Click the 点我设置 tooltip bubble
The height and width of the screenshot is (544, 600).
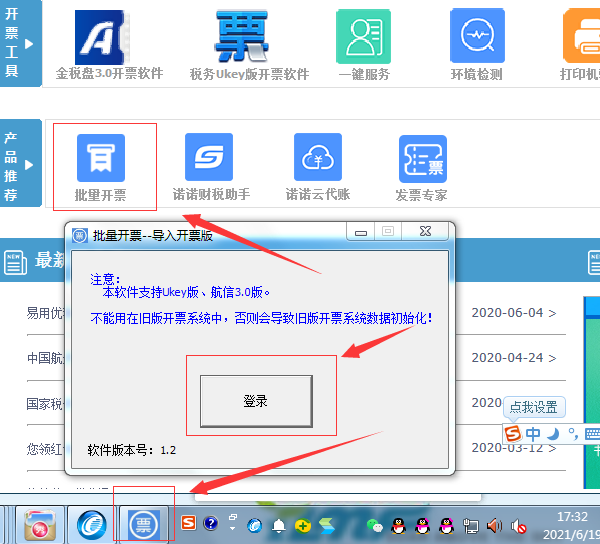tap(534, 407)
